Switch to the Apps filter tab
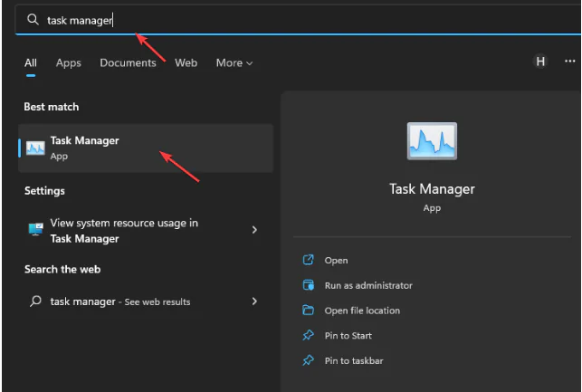 (x=69, y=62)
